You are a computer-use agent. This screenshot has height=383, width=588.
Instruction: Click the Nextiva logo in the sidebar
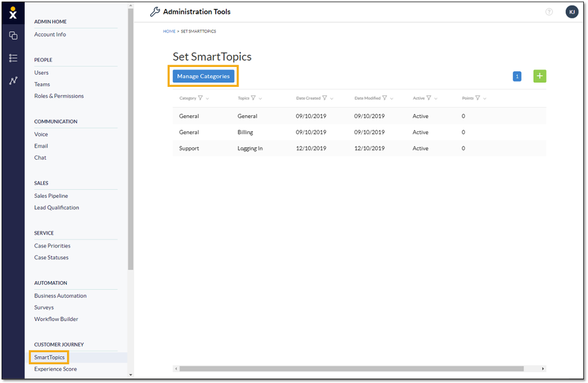[x=13, y=13]
